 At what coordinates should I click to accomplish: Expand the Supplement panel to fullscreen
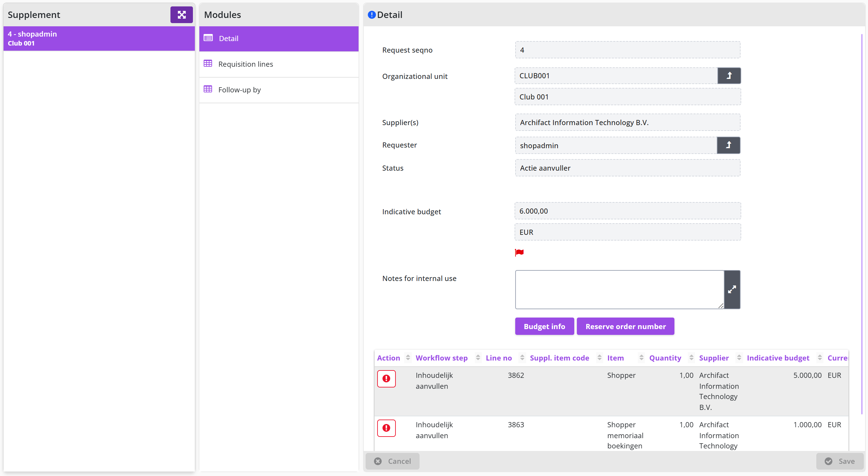tap(181, 15)
